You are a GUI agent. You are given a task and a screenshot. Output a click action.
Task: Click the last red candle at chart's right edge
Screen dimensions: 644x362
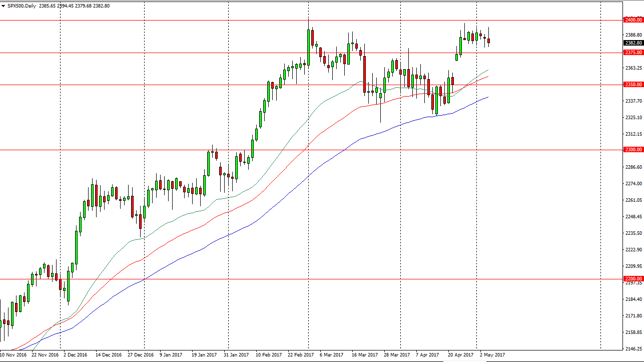click(488, 41)
